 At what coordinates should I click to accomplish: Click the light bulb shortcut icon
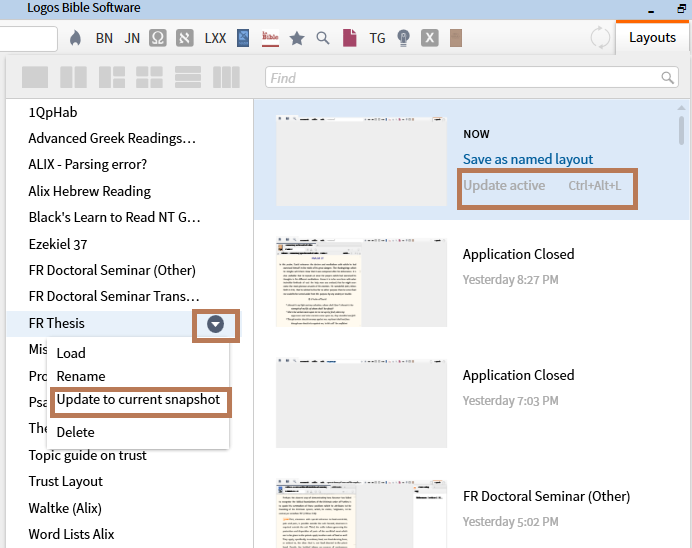[403, 38]
